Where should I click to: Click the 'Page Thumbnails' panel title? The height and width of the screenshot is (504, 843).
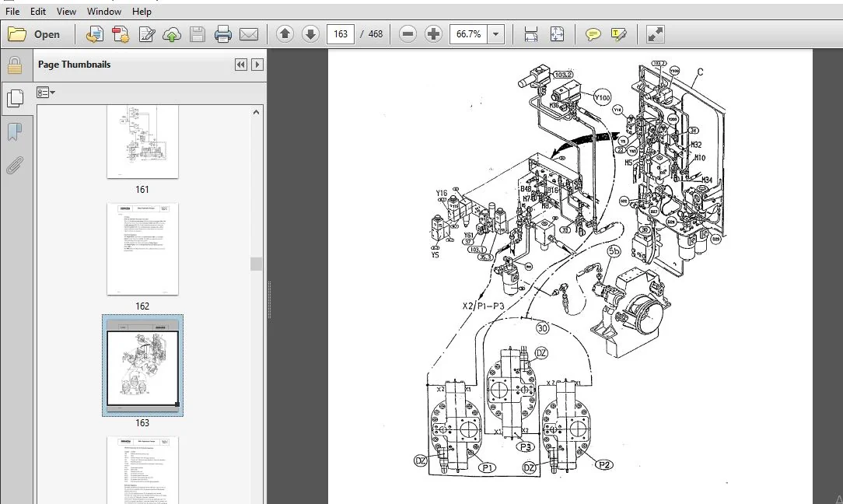point(74,65)
